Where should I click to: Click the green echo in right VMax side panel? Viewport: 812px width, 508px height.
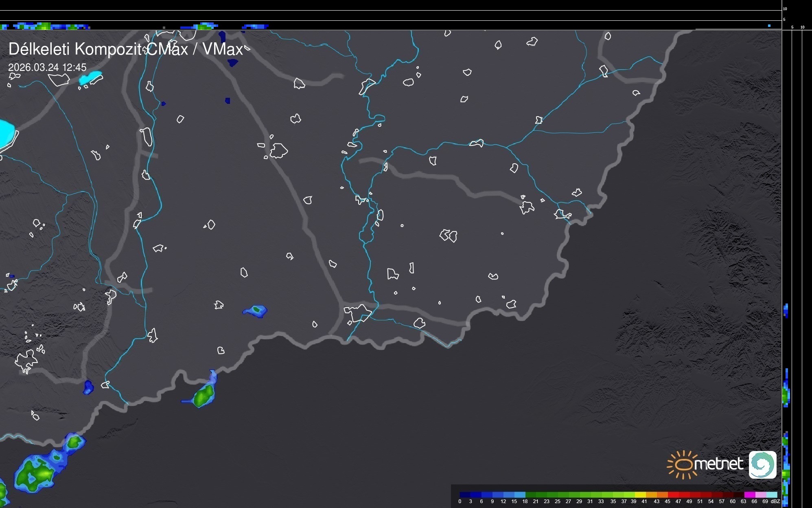pos(786,394)
